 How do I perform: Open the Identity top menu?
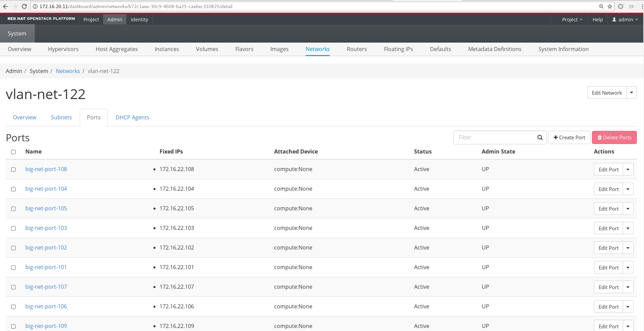pyautogui.click(x=139, y=20)
